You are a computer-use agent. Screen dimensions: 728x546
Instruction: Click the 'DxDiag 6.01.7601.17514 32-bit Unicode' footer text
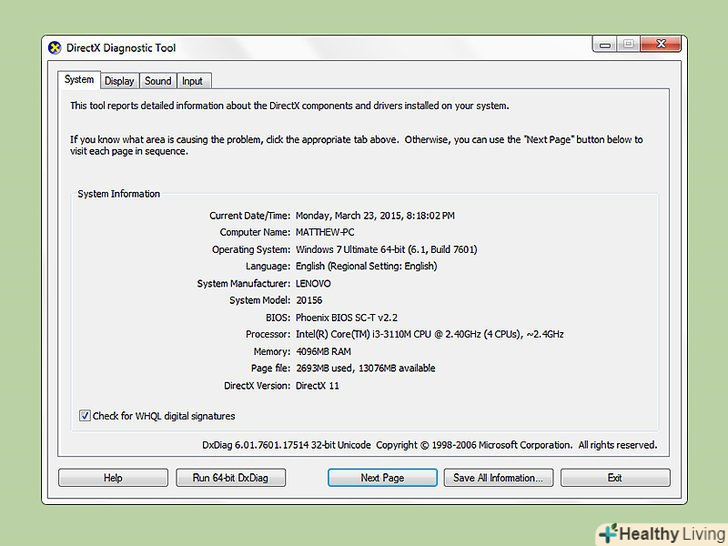click(286, 445)
